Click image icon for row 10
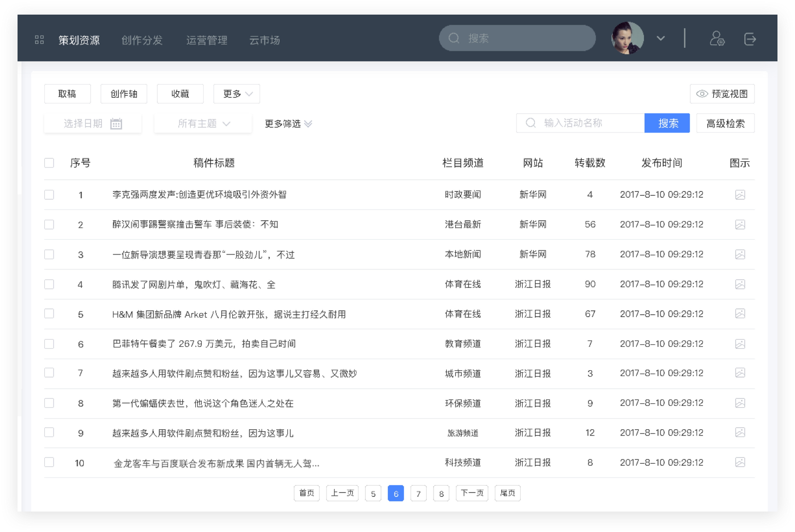795x532 pixels. [x=739, y=462]
